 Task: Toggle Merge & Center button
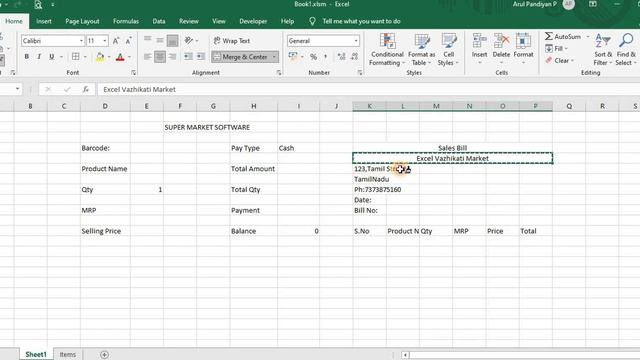pyautogui.click(x=240, y=57)
